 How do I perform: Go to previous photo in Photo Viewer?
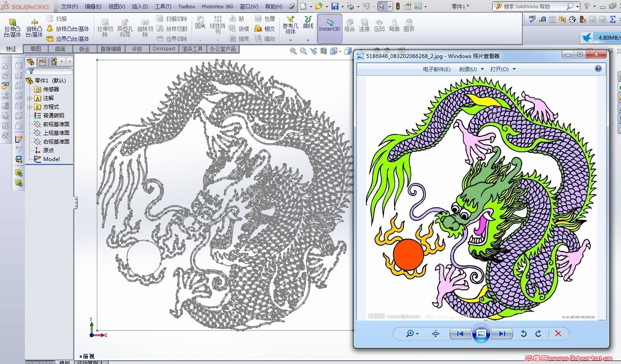click(x=460, y=333)
